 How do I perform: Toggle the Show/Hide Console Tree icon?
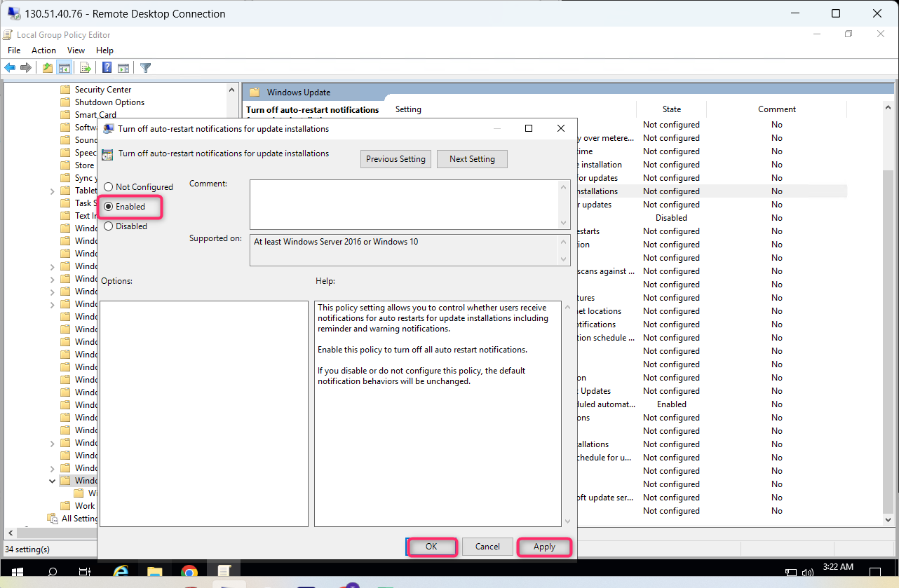(64, 67)
